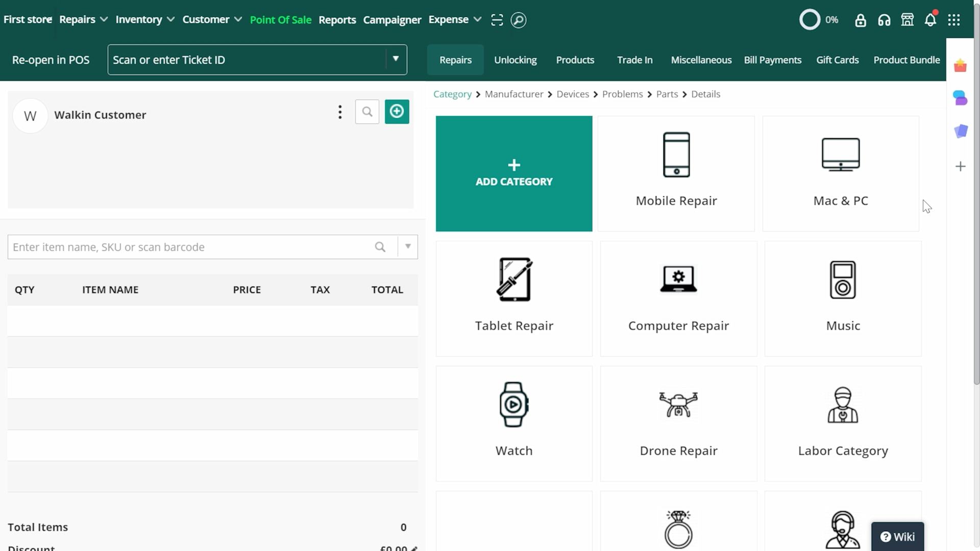Toggle the customer options menu icon
The width and height of the screenshot is (980, 551).
(x=340, y=111)
